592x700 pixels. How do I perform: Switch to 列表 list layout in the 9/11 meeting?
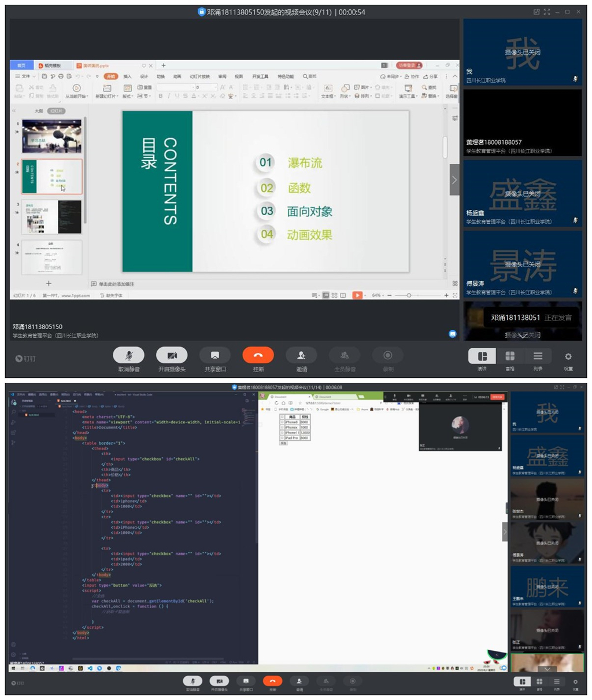point(538,356)
